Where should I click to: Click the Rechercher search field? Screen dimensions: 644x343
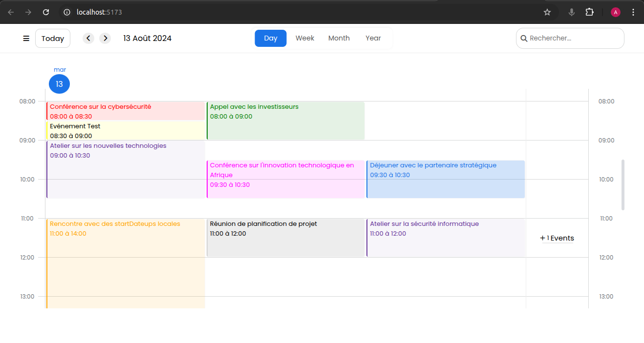pyautogui.click(x=572, y=38)
